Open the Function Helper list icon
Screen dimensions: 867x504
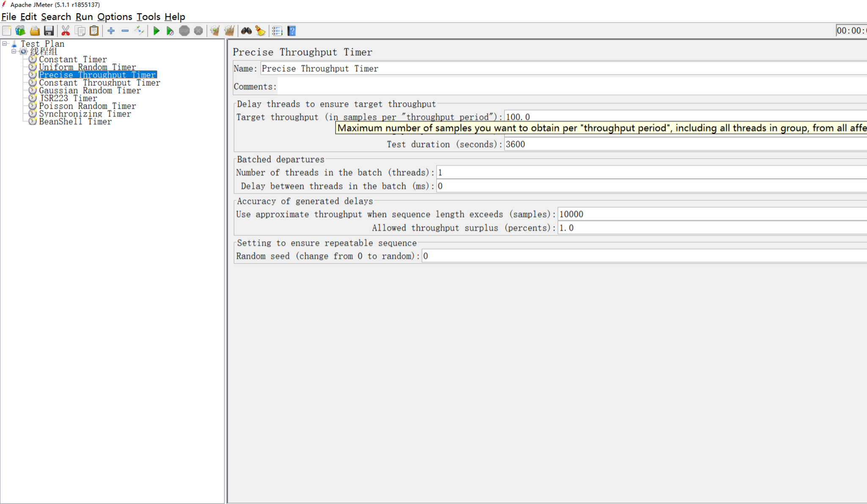277,31
